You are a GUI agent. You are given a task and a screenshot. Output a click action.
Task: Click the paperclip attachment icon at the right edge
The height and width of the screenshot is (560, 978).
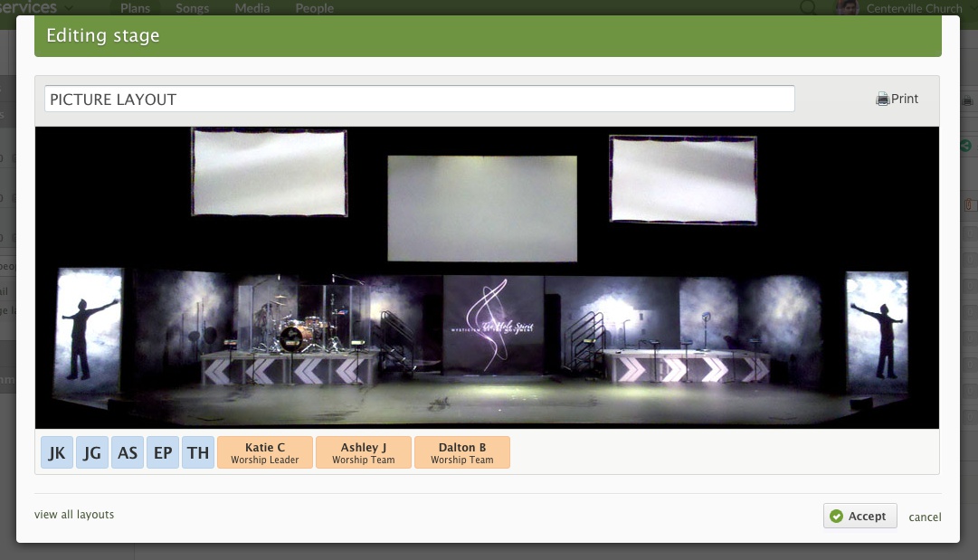coord(970,204)
